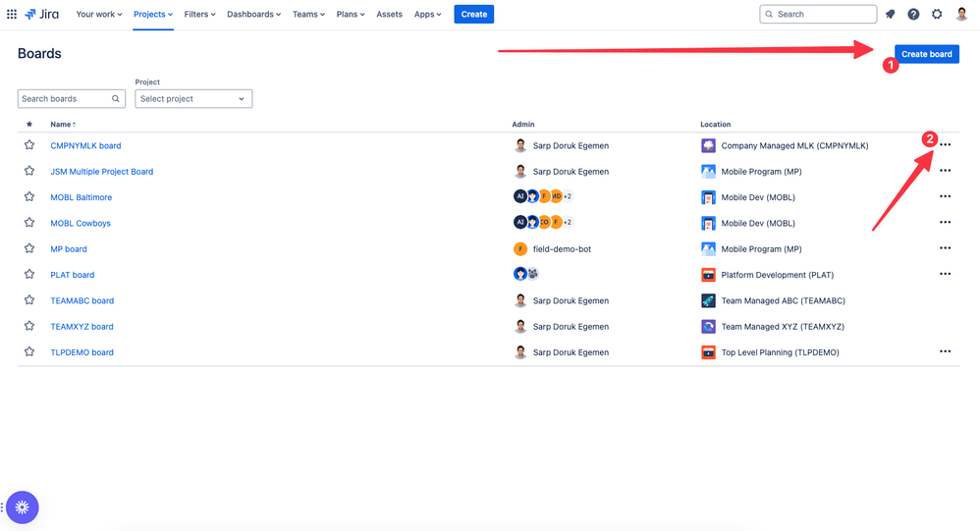
Task: Open the TEAMABC board link
Action: (x=82, y=300)
